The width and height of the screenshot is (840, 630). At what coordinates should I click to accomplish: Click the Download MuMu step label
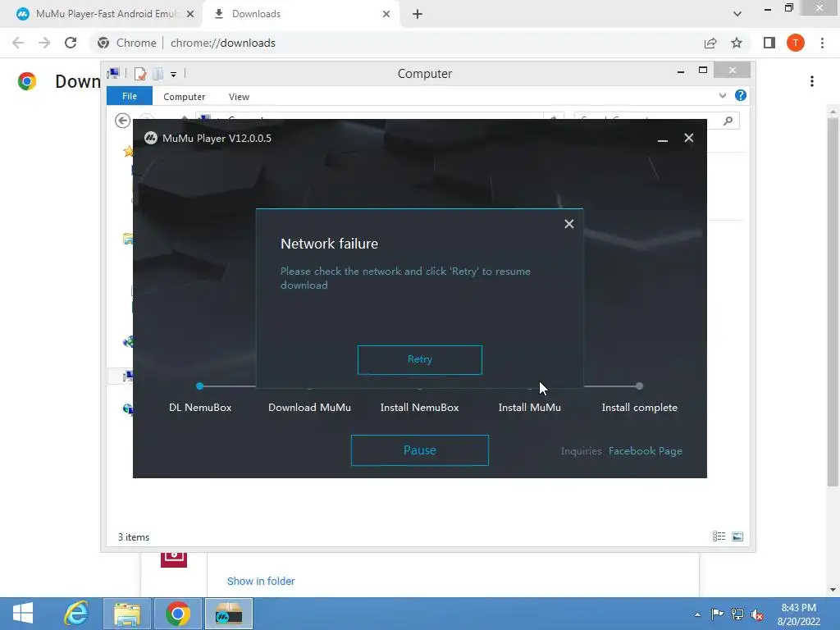point(309,408)
